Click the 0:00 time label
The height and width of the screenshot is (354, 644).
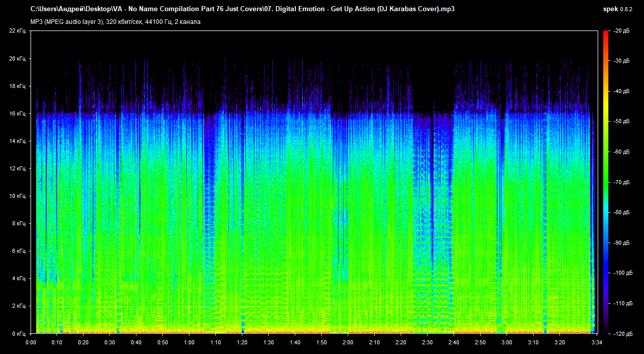pos(31,342)
